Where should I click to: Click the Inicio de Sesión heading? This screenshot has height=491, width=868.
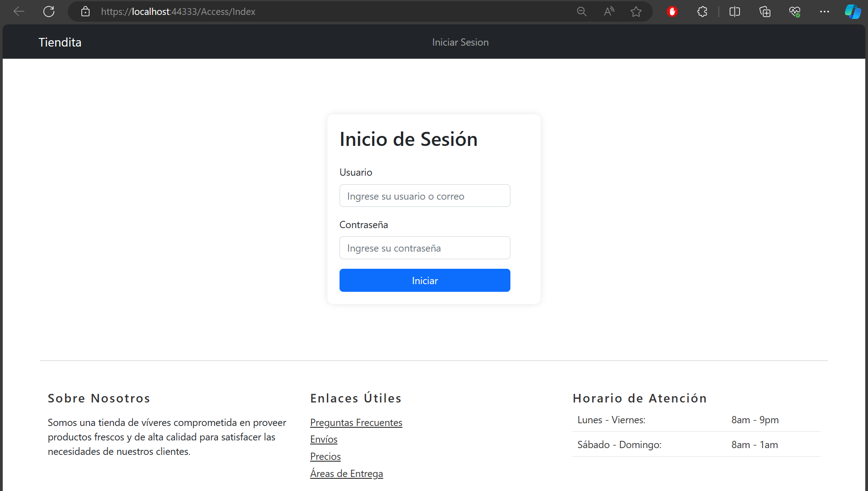point(409,139)
